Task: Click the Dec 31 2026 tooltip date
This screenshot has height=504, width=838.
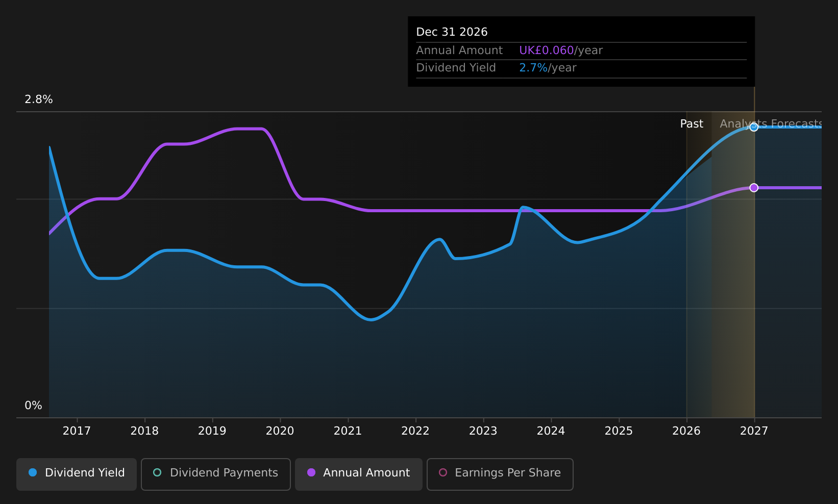Action: tap(452, 32)
